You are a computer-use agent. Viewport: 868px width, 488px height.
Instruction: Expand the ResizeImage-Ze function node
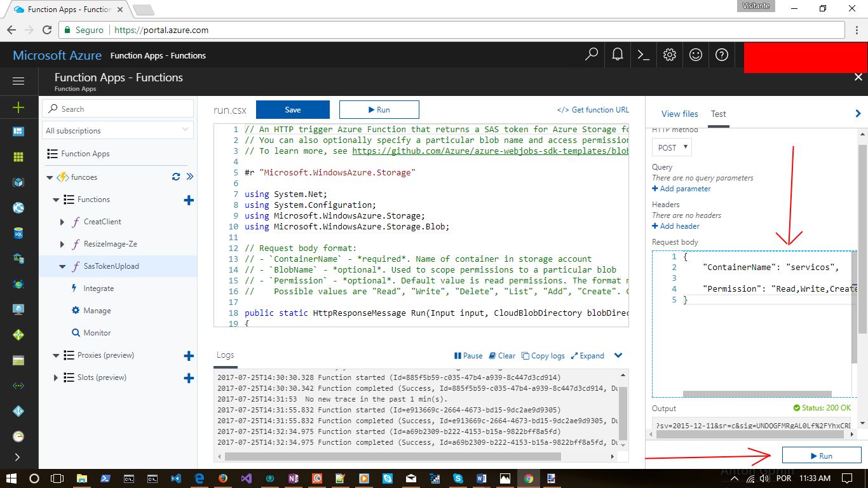click(62, 244)
